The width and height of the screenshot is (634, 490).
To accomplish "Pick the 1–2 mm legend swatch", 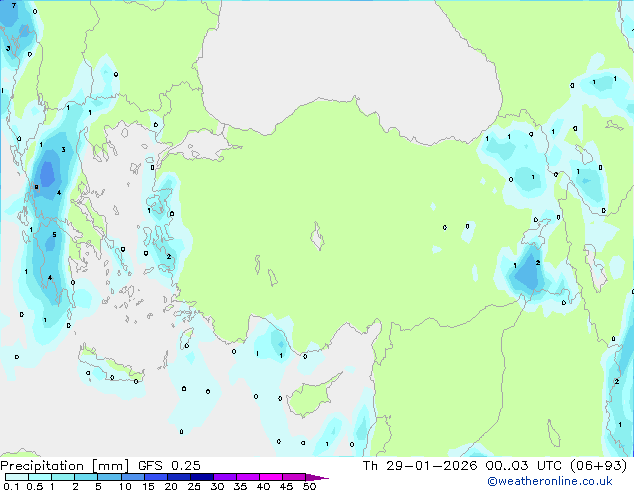I will 63,477.
